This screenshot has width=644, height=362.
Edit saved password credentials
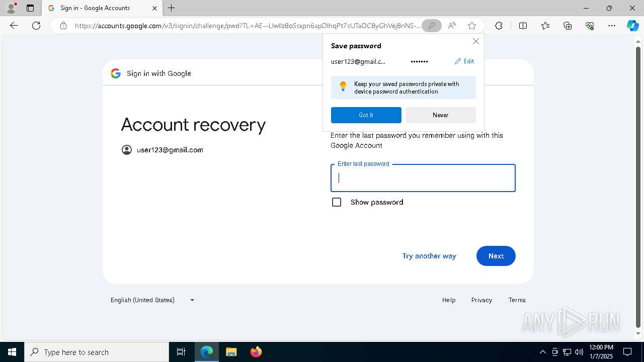click(x=464, y=61)
